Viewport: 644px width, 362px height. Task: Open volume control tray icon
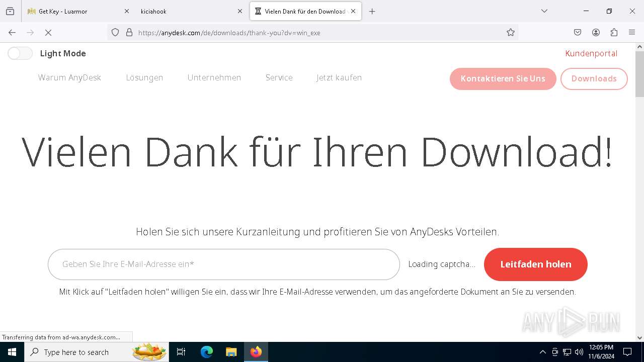tap(579, 352)
